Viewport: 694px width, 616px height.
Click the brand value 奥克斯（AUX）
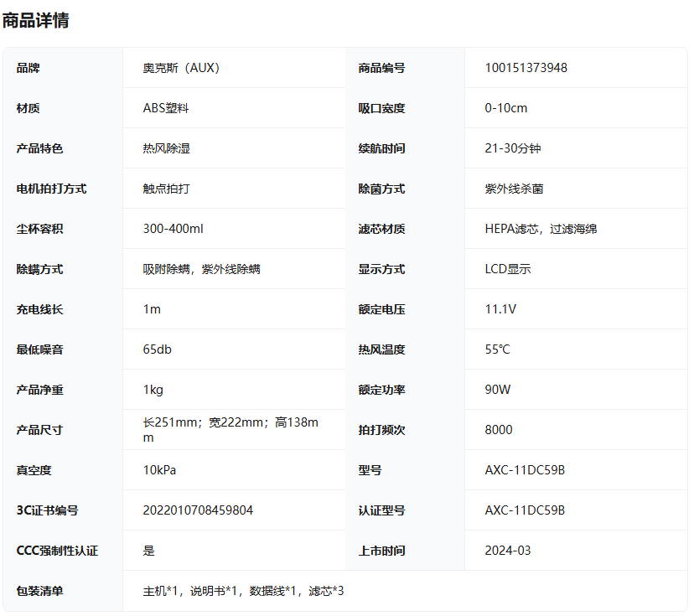pyautogui.click(x=181, y=68)
